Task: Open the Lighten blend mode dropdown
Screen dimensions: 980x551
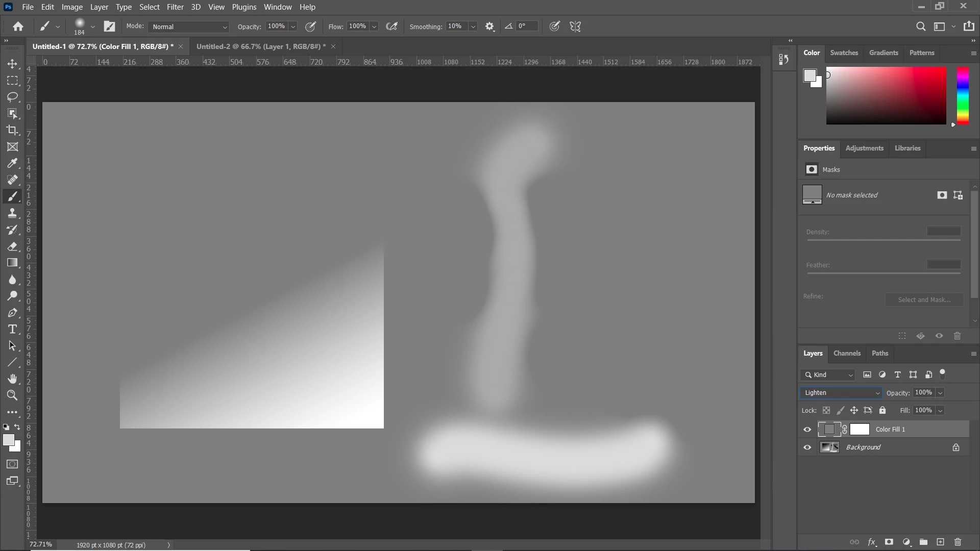Action: point(841,393)
